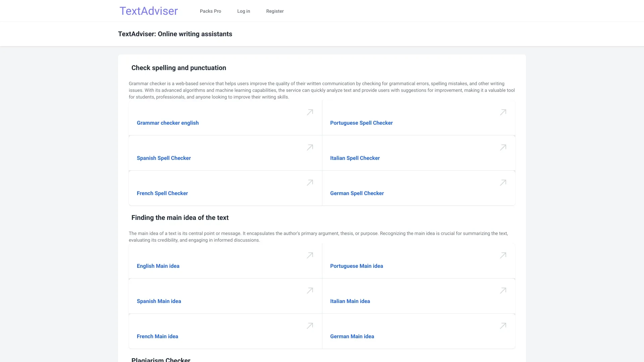644x362 pixels.
Task: Click the arrow icon for Spanish Spell Checker
Action: pyautogui.click(x=310, y=147)
